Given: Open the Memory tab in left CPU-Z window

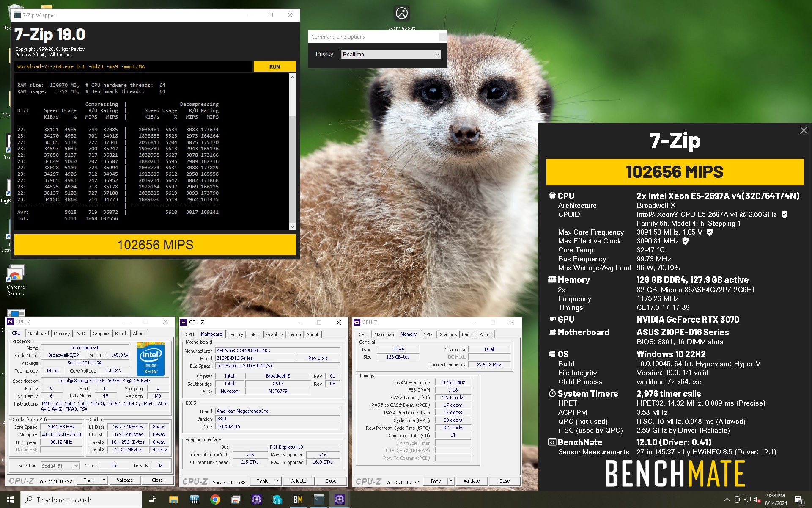Looking at the screenshot, I should point(62,334).
